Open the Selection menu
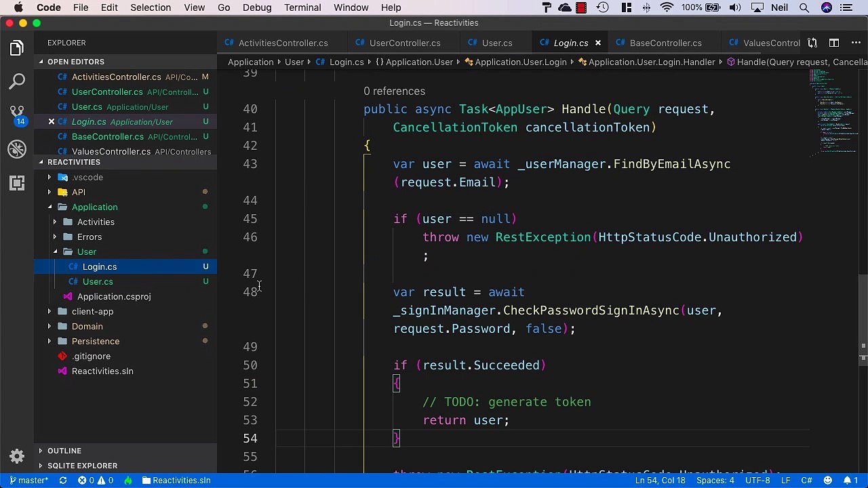 [151, 7]
